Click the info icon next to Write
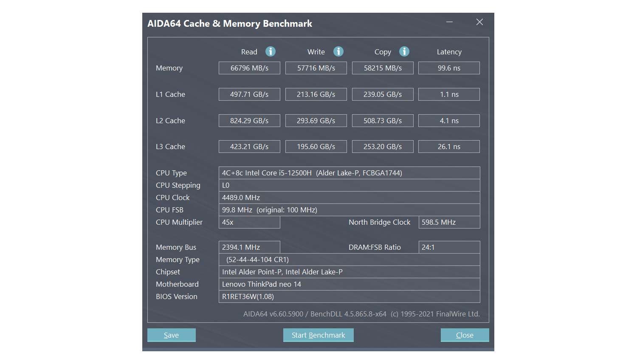637x364 pixels. coord(338,51)
